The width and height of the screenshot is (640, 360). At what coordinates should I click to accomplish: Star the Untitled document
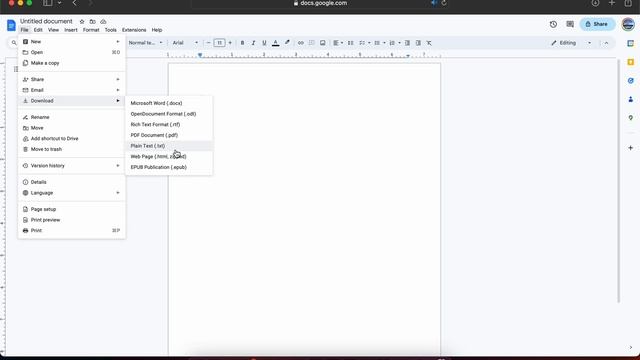[x=82, y=21]
